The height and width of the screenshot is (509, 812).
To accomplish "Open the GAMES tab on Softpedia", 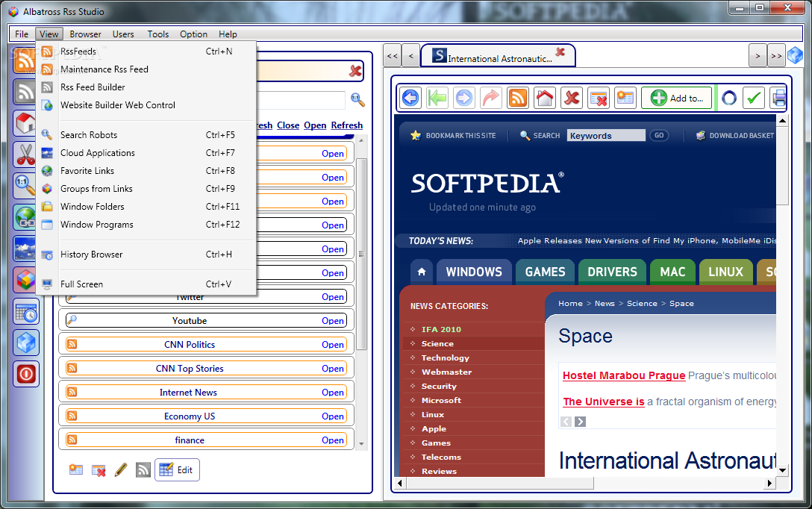I will point(545,272).
